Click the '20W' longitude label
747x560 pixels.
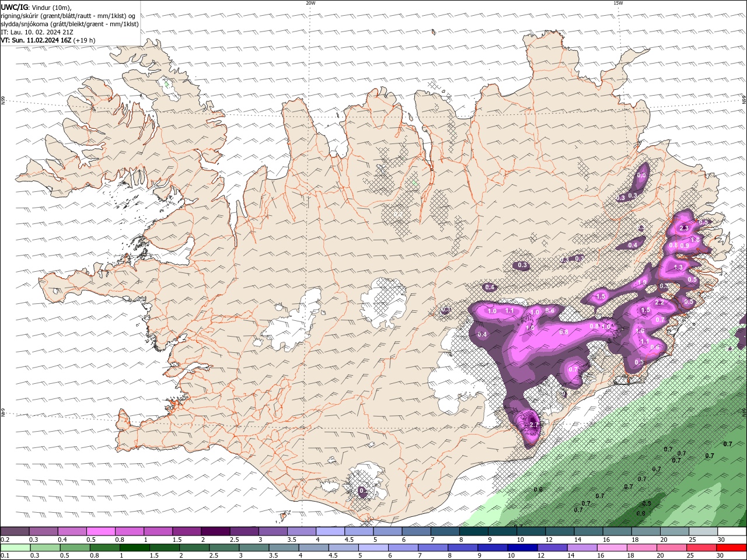[310, 3]
